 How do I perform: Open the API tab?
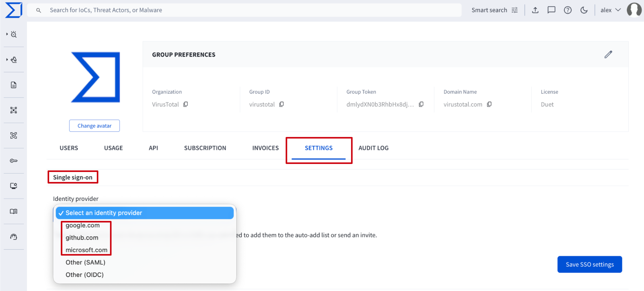153,148
